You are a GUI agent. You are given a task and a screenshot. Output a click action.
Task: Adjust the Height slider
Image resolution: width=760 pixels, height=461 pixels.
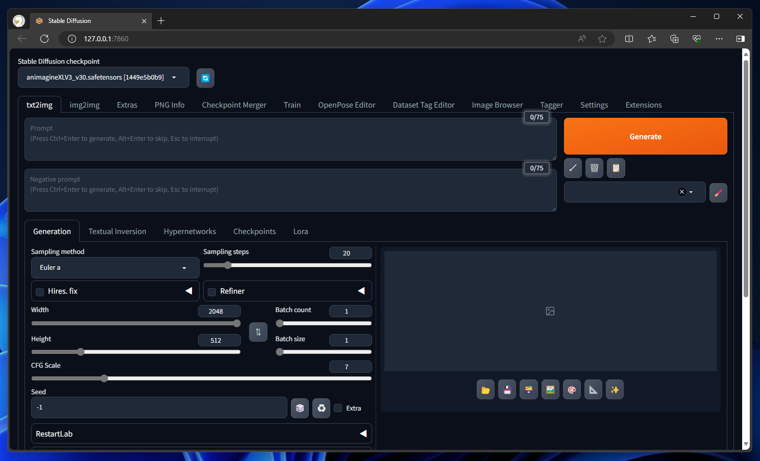[x=136, y=352]
